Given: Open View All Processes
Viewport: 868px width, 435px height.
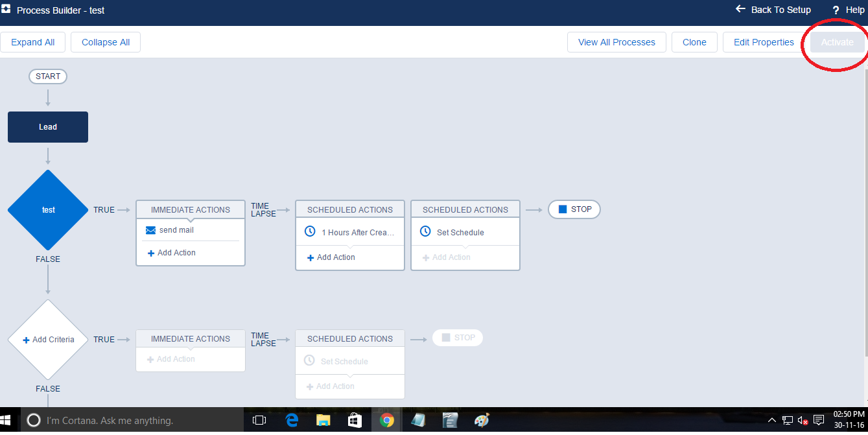Looking at the screenshot, I should point(616,42).
